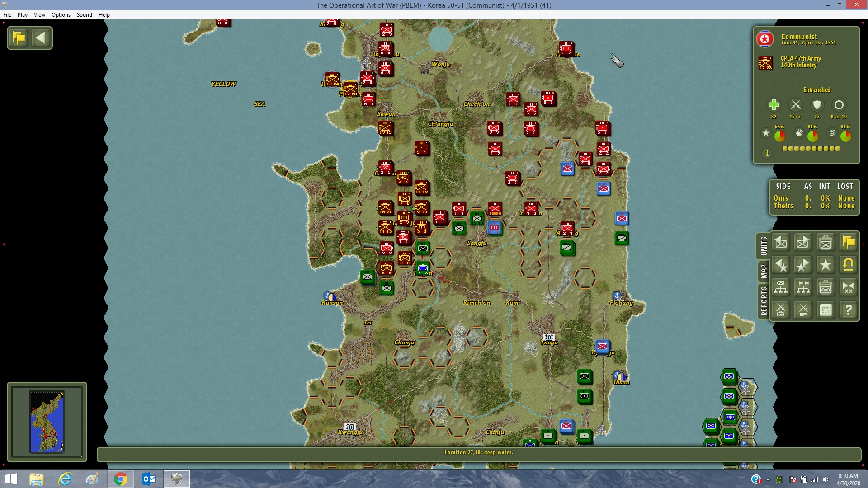Image resolution: width=868 pixels, height=488 pixels.
Task: Open the unit clipboard report button
Action: (826, 243)
